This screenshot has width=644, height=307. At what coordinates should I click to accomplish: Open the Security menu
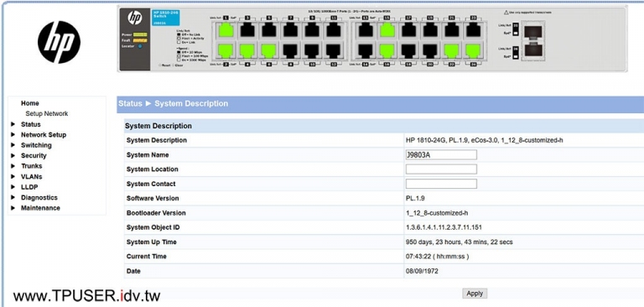[34, 156]
